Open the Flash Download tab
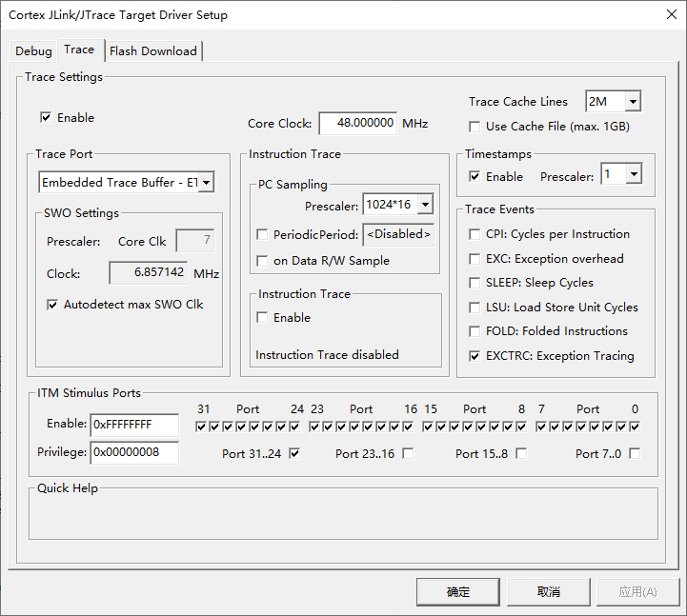Screen dimensions: 687x616 pyautogui.click(x=153, y=50)
